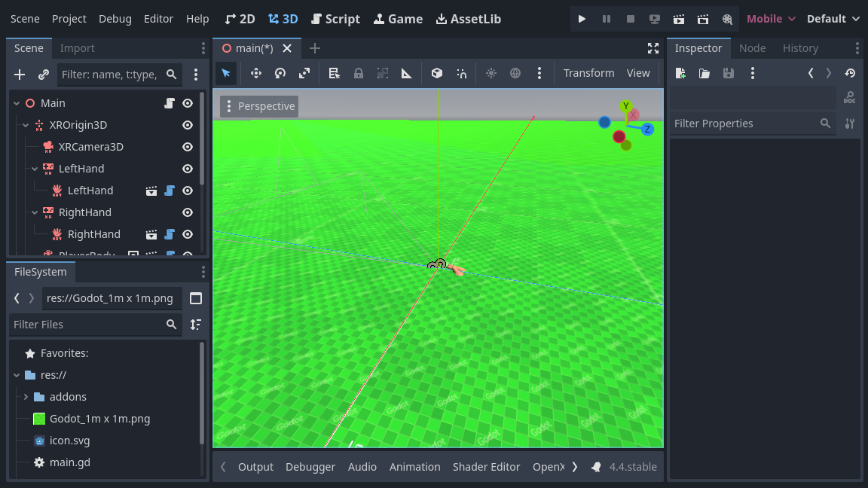Toggle preview sunlight in the viewport
This screenshot has width=868, height=488.
tap(491, 73)
